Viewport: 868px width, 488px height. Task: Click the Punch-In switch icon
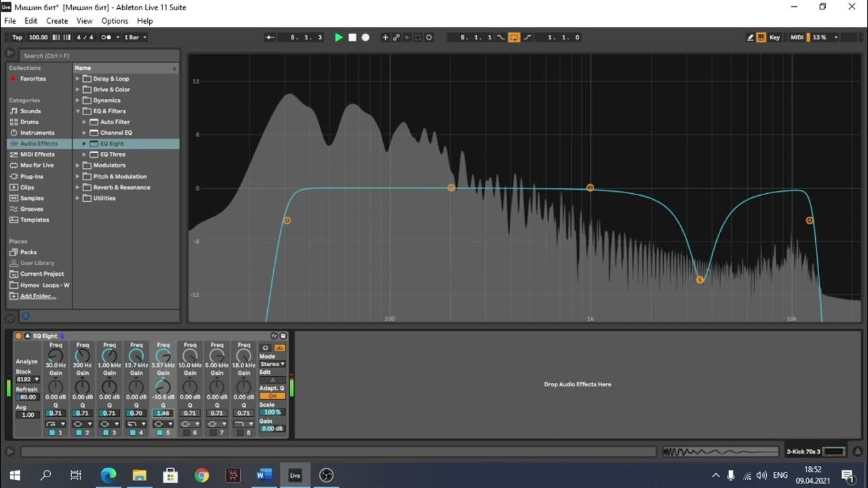point(500,37)
